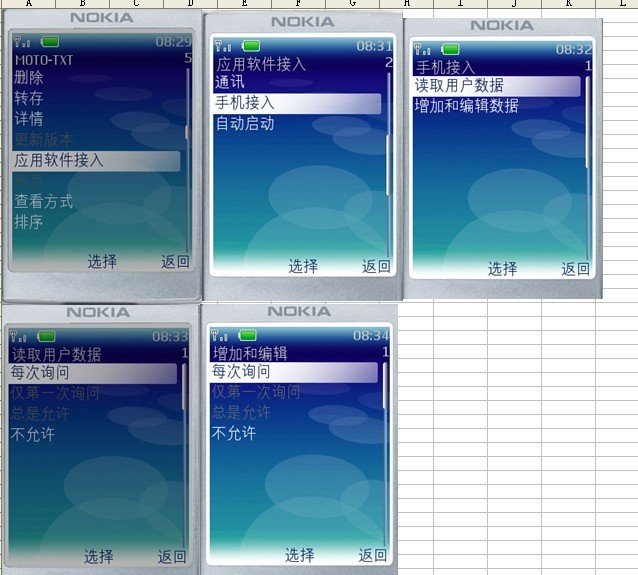Click the signal icon on the 08:31 screen

222,46
